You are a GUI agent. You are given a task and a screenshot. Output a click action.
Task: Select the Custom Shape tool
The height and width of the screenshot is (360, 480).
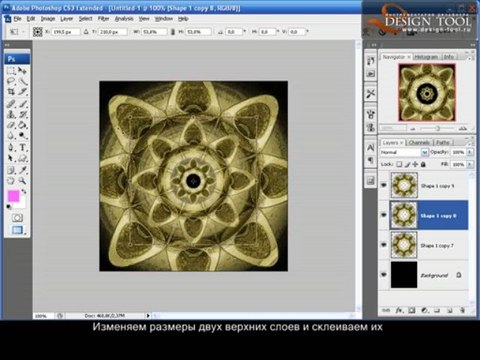22,158
